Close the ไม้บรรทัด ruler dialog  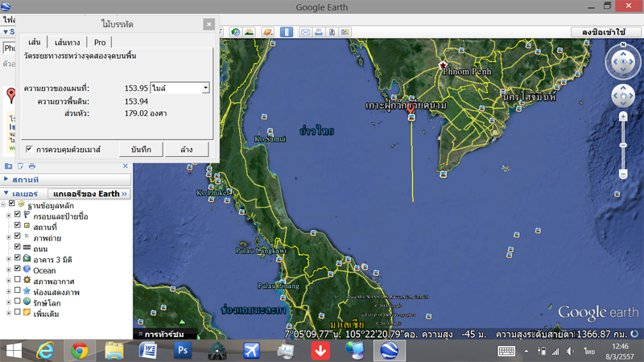coord(208,24)
